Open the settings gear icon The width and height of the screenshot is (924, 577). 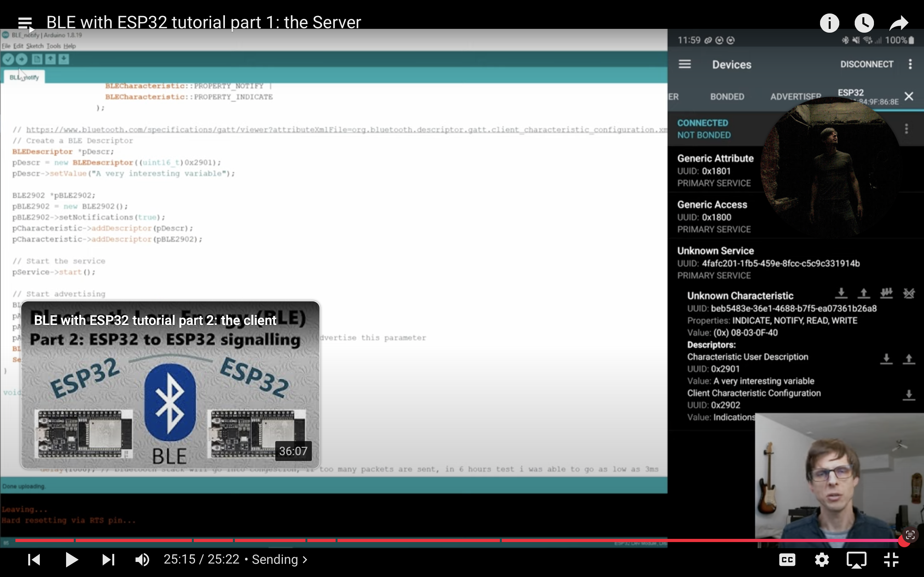[822, 560]
